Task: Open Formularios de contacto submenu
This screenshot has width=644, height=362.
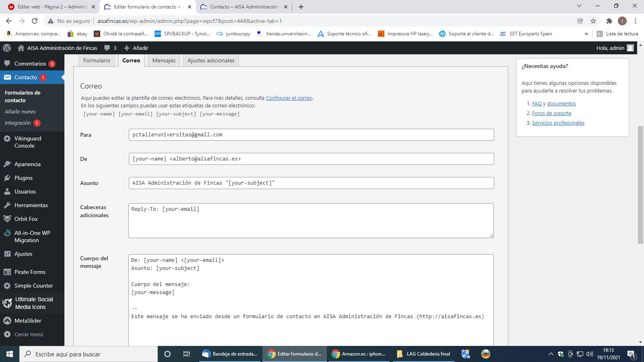Action: (x=23, y=97)
